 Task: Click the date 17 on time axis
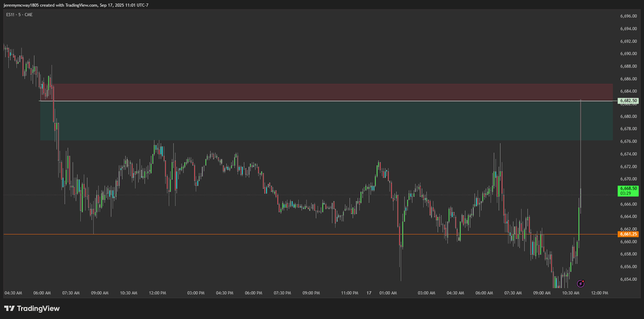pos(369,293)
